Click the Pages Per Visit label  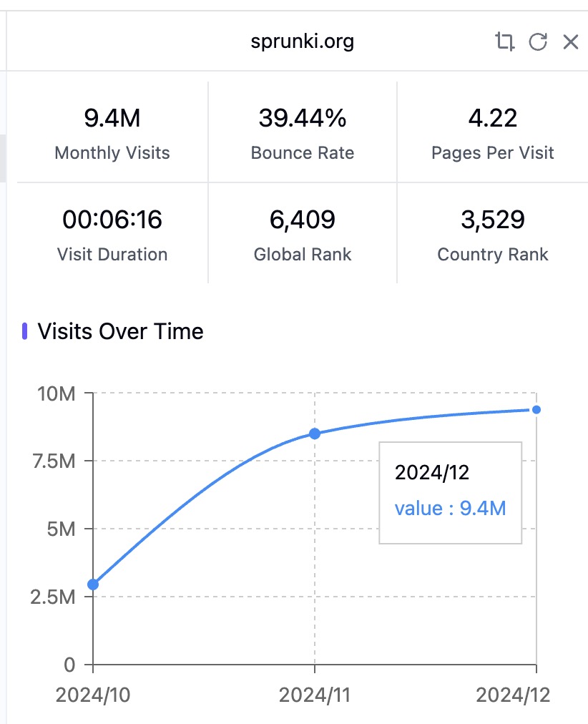492,153
